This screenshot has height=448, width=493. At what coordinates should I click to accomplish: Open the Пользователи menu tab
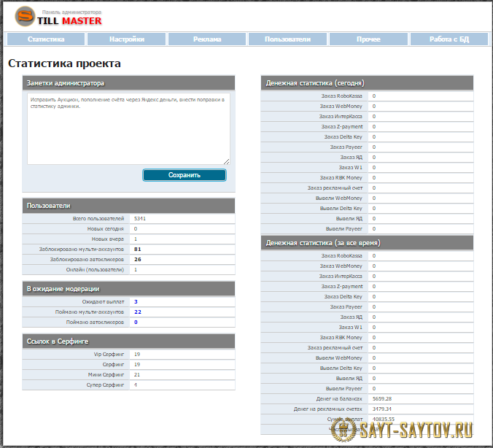point(287,39)
